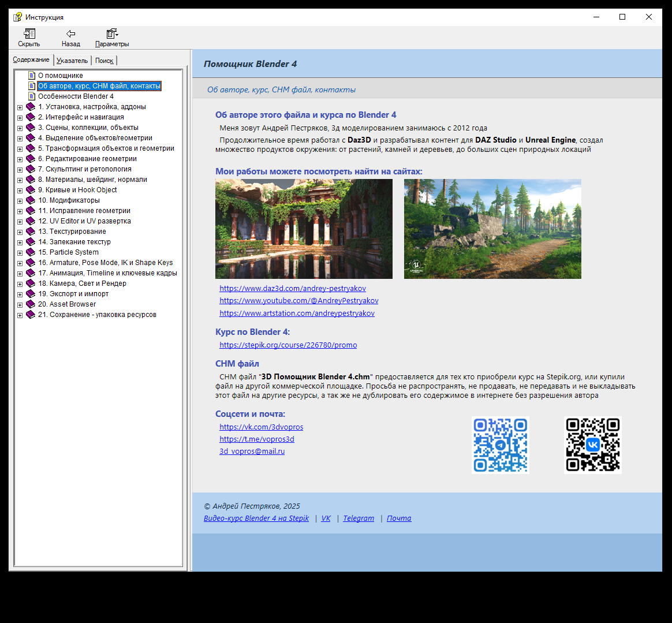Image resolution: width=672 pixels, height=623 pixels.
Task: Click the 'Telegram' link in the footer
Action: pos(359,518)
